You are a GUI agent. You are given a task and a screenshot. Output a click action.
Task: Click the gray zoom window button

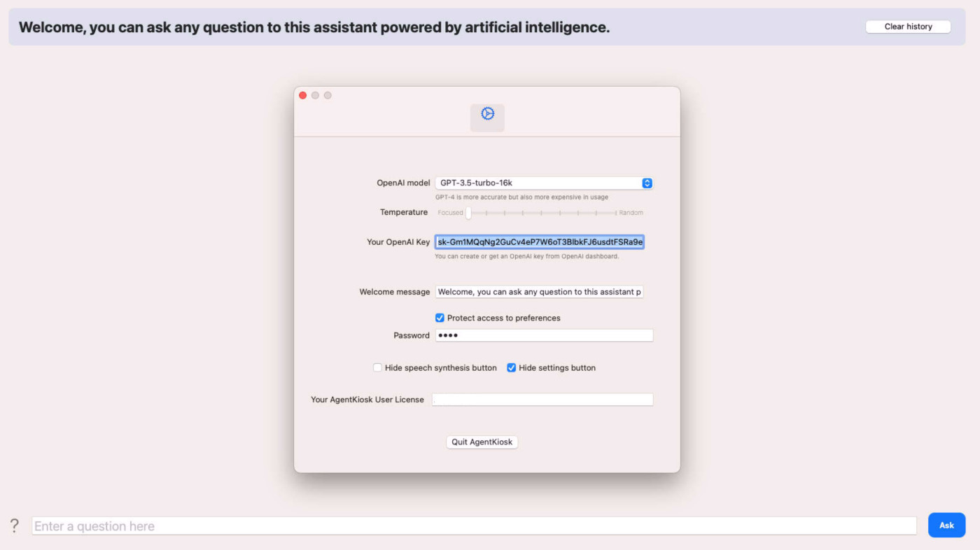328,95
